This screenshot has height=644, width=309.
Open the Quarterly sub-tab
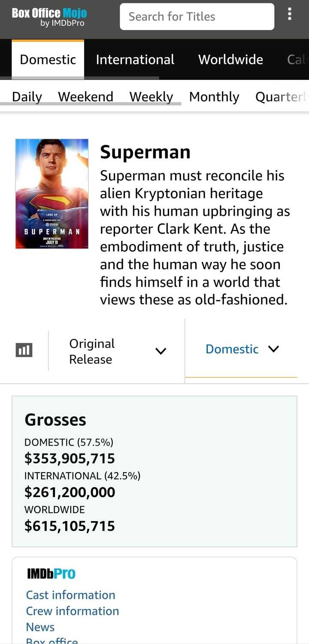click(x=282, y=97)
